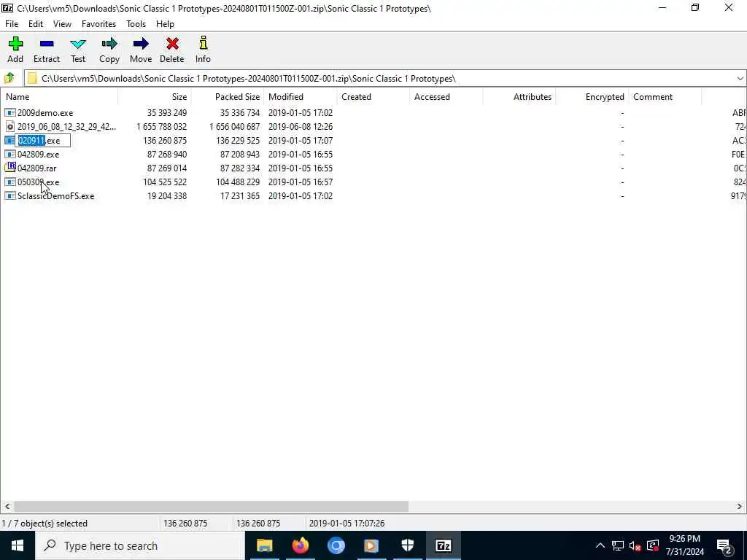
Task: Click the 2009demo.exe file icon
Action: coord(10,113)
